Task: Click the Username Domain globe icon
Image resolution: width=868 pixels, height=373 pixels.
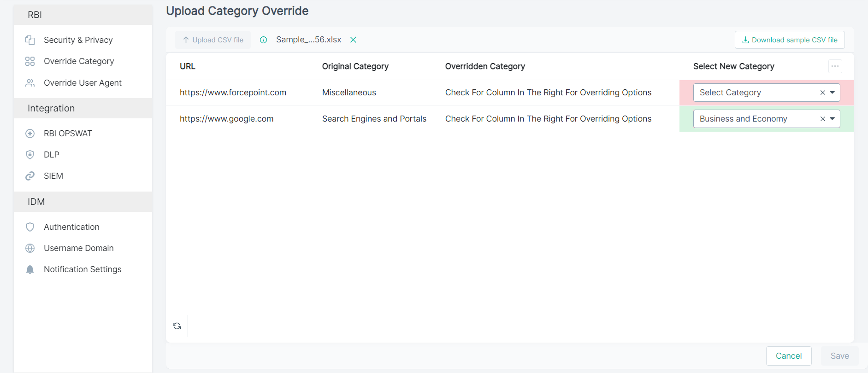Action: coord(30,248)
